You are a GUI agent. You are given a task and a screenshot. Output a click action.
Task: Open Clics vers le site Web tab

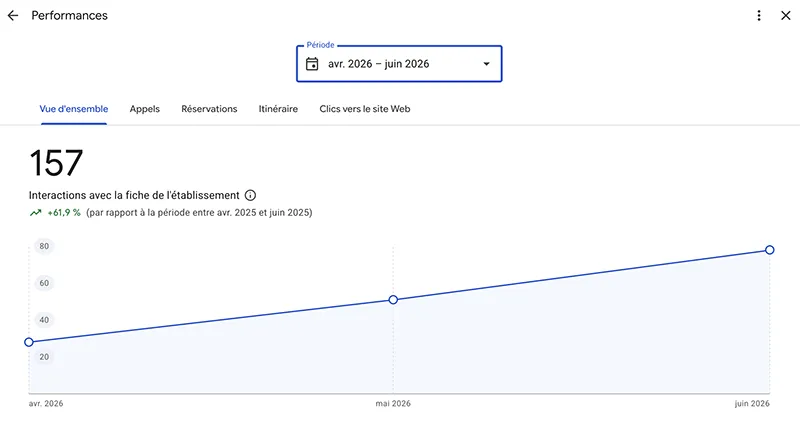365,109
